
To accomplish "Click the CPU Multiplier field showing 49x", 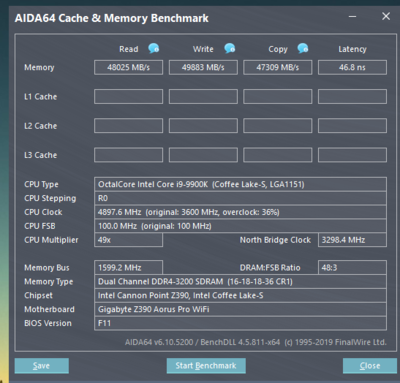I will (128, 240).
